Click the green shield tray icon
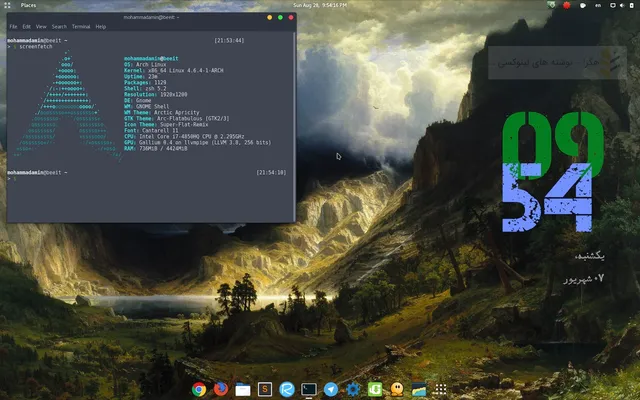The image size is (640, 400). click(x=551, y=5)
